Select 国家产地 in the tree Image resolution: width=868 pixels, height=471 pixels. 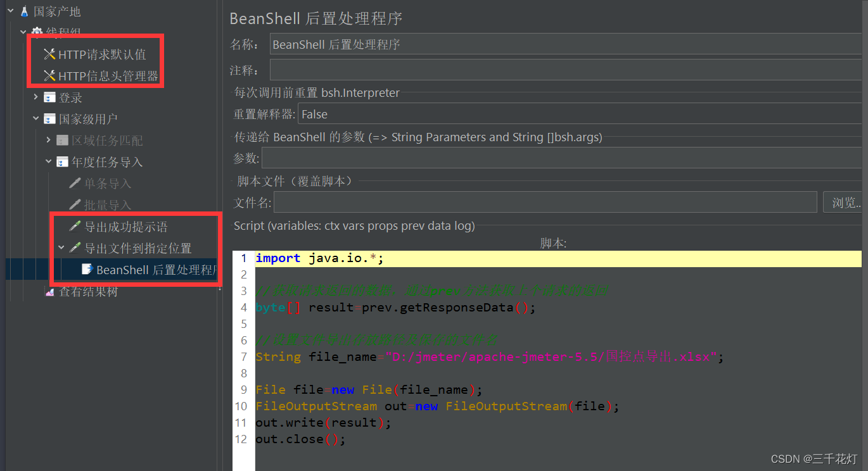point(57,11)
